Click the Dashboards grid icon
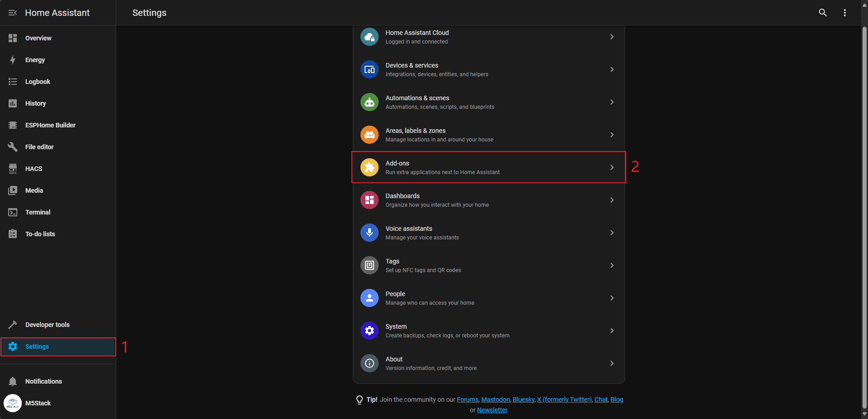The width and height of the screenshot is (868, 419). (x=370, y=200)
